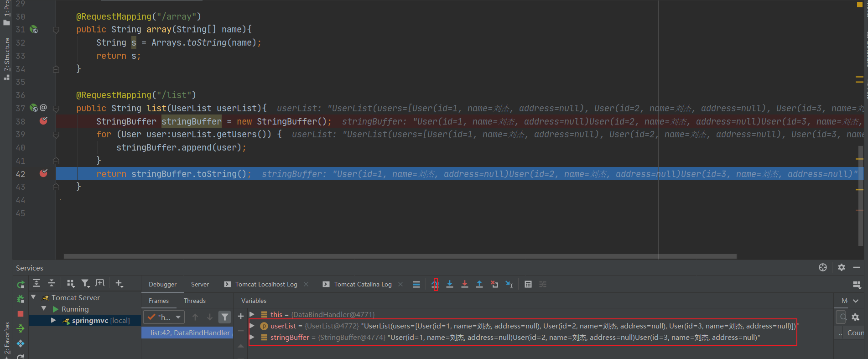Open Evaluate Expression calculator
Screen dimensions: 868x359
528,284
